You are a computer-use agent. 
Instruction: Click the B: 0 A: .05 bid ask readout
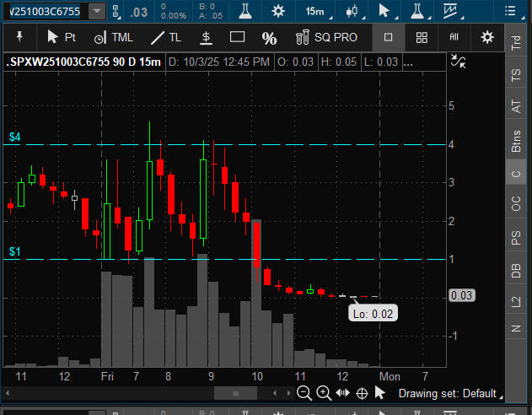211,11
